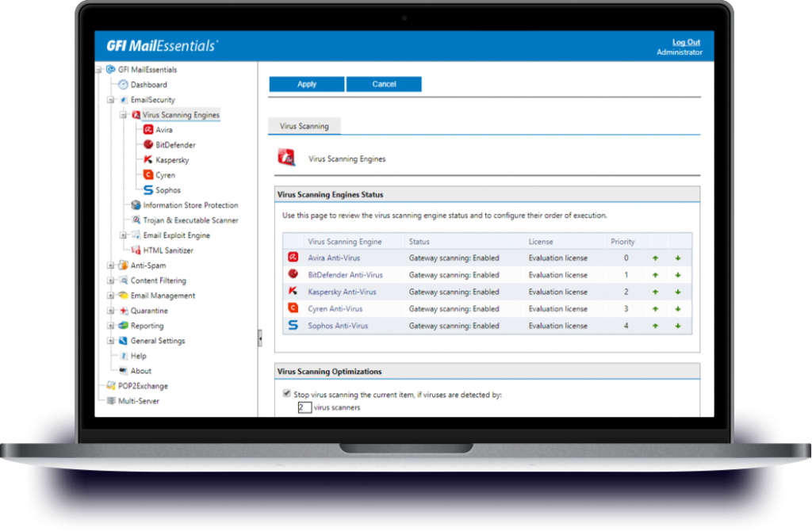Image resolution: width=812 pixels, height=531 pixels.
Task: Lower Avira priority with the down arrow
Action: [x=677, y=257]
